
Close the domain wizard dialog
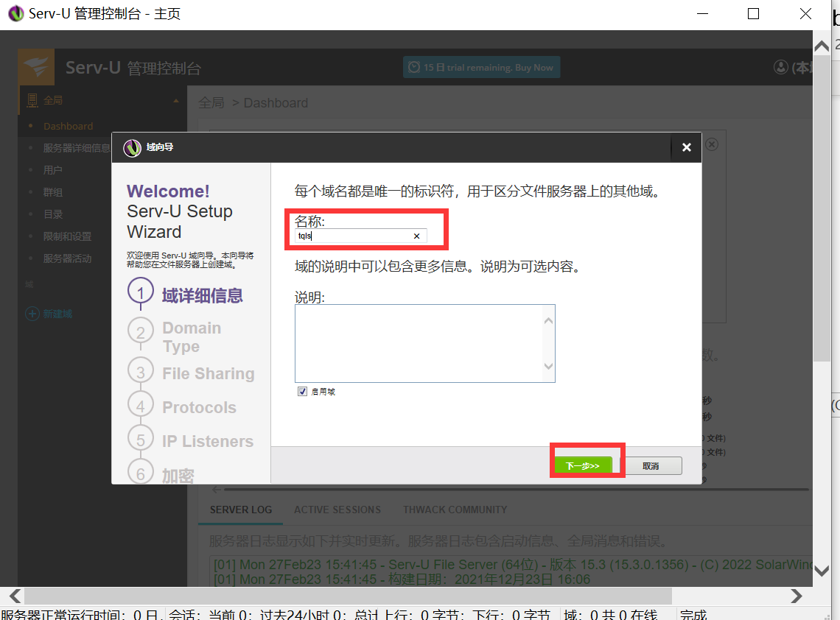[x=686, y=147]
